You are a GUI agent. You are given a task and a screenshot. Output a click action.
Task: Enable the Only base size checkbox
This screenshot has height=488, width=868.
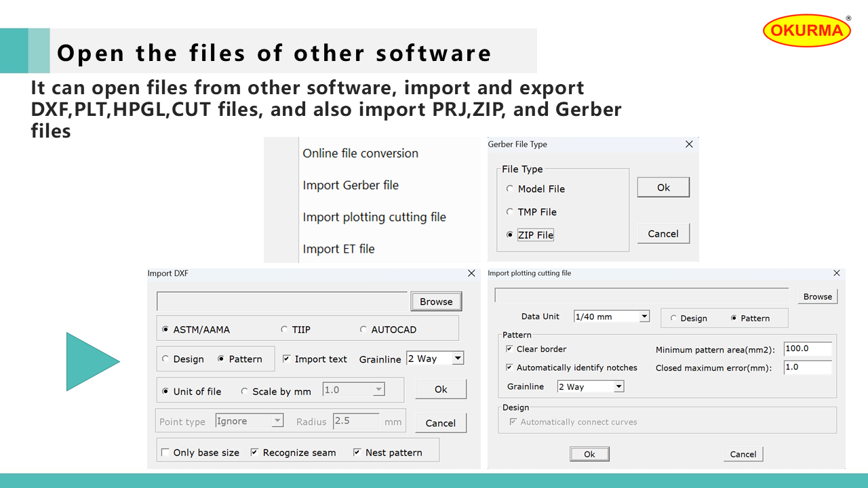165,453
